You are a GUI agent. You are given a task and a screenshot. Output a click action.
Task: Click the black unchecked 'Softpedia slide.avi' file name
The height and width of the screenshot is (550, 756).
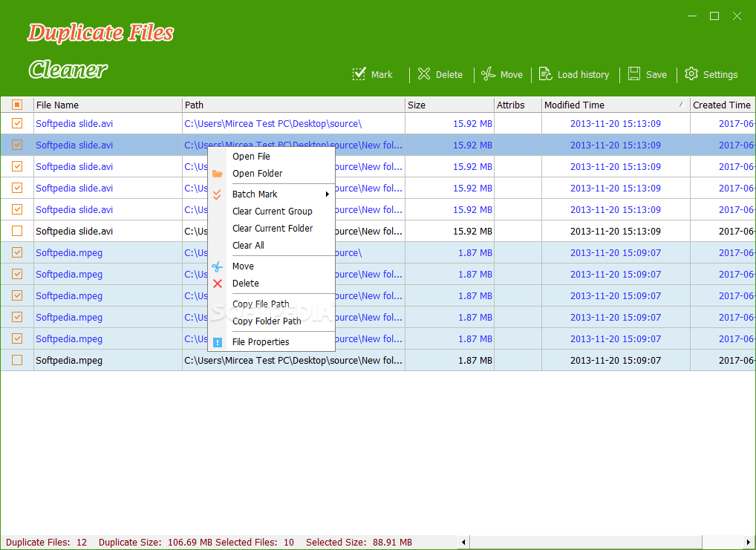click(x=74, y=232)
